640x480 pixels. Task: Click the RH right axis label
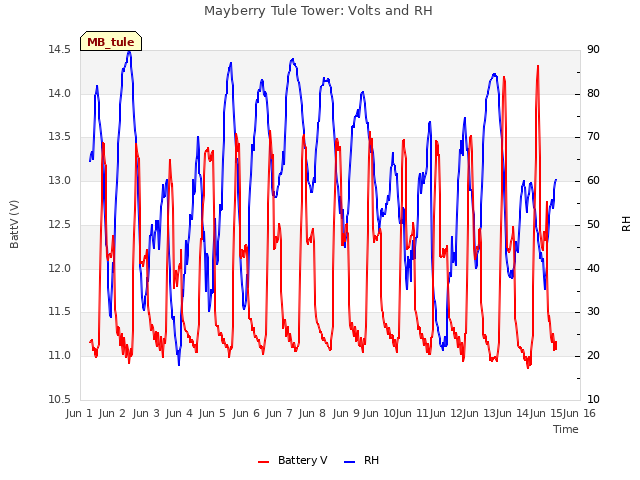pos(626,224)
